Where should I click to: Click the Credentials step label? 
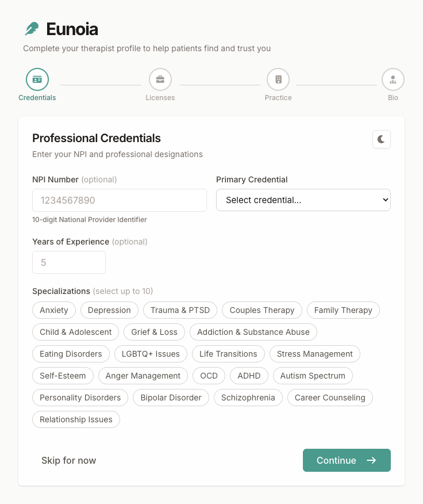[37, 98]
